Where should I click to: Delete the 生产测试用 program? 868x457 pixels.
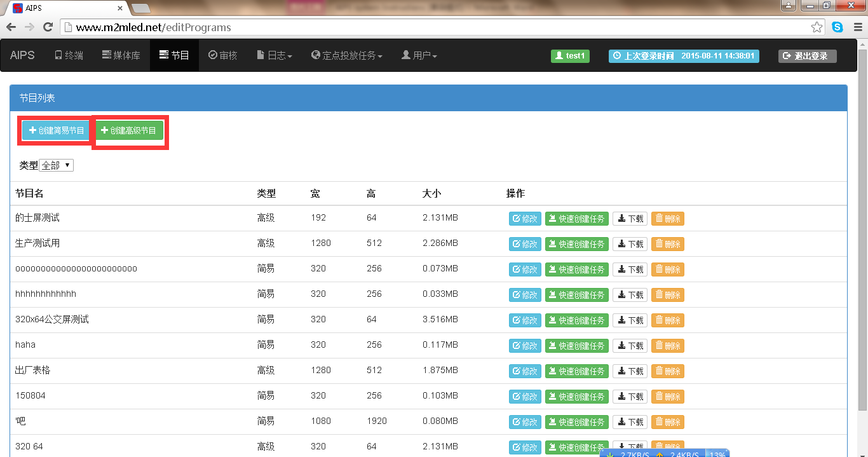[x=668, y=244]
